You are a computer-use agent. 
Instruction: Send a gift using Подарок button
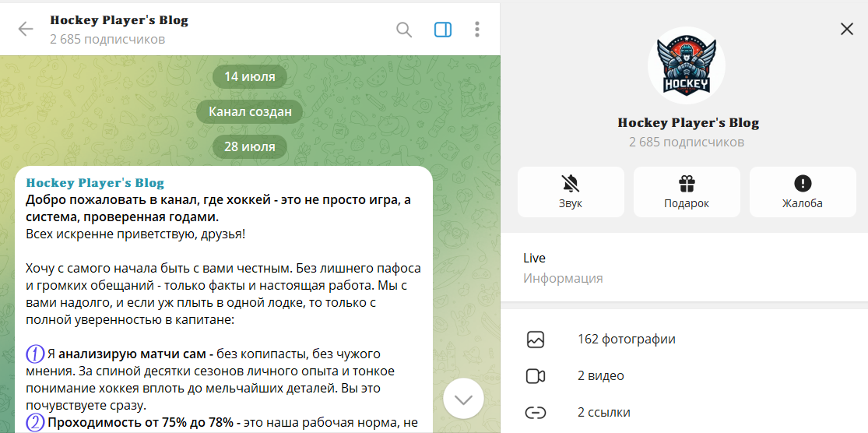686,192
